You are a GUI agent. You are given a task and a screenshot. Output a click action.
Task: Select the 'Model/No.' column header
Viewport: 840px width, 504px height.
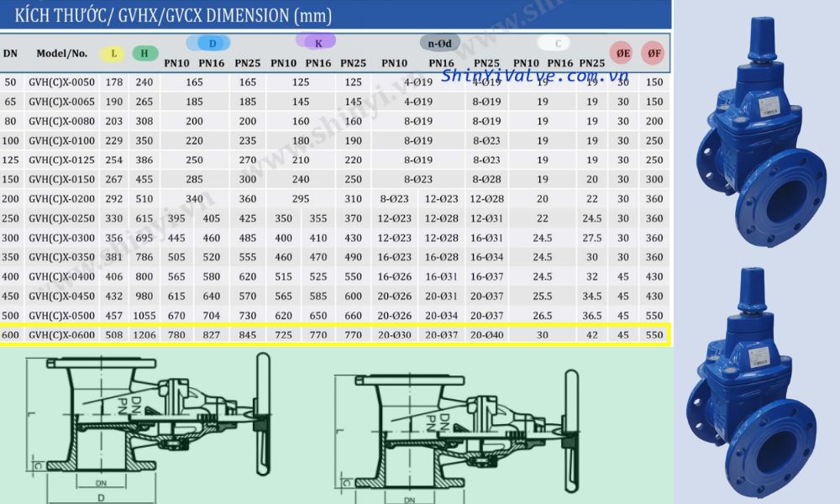click(x=61, y=53)
